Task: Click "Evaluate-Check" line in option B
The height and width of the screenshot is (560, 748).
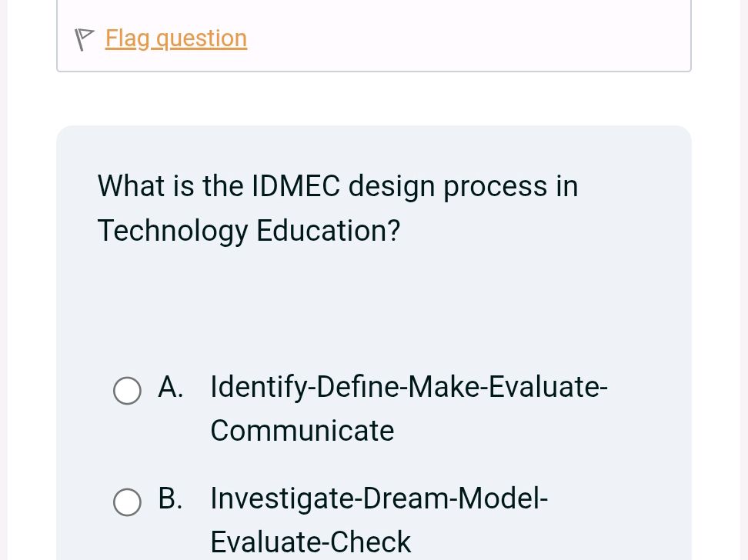Action: (x=311, y=542)
